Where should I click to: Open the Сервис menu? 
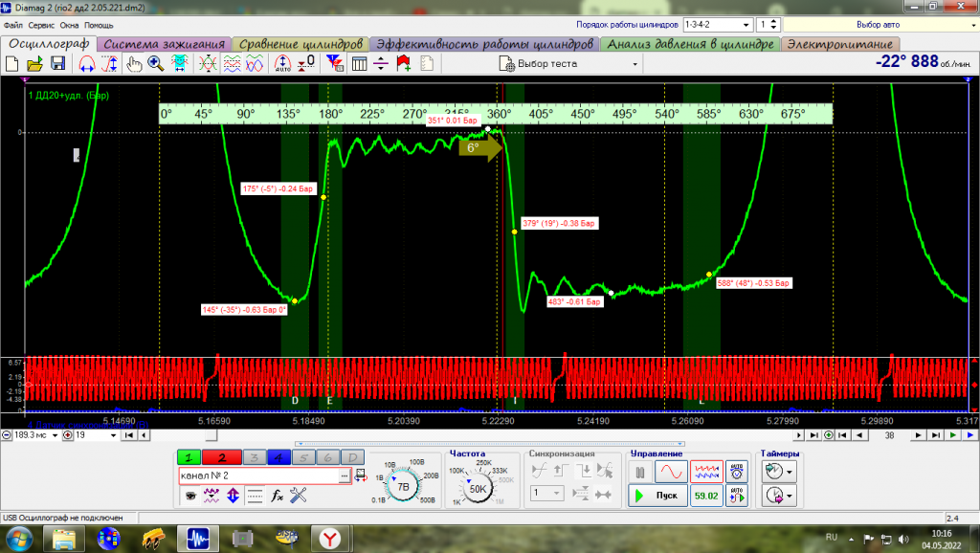(x=41, y=25)
